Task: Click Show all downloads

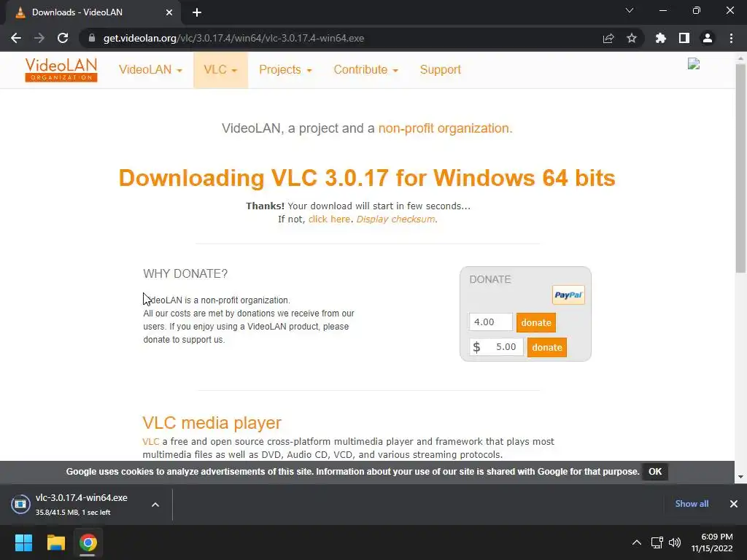Action: (x=692, y=504)
